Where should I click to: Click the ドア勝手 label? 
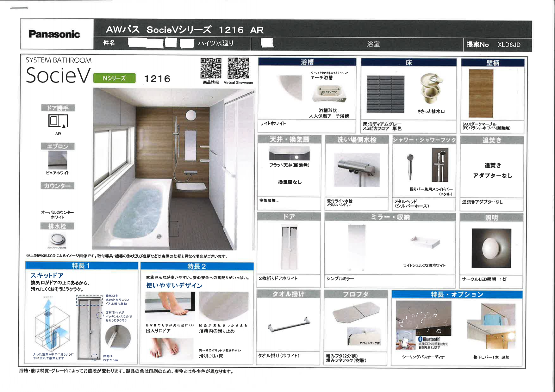(58, 108)
